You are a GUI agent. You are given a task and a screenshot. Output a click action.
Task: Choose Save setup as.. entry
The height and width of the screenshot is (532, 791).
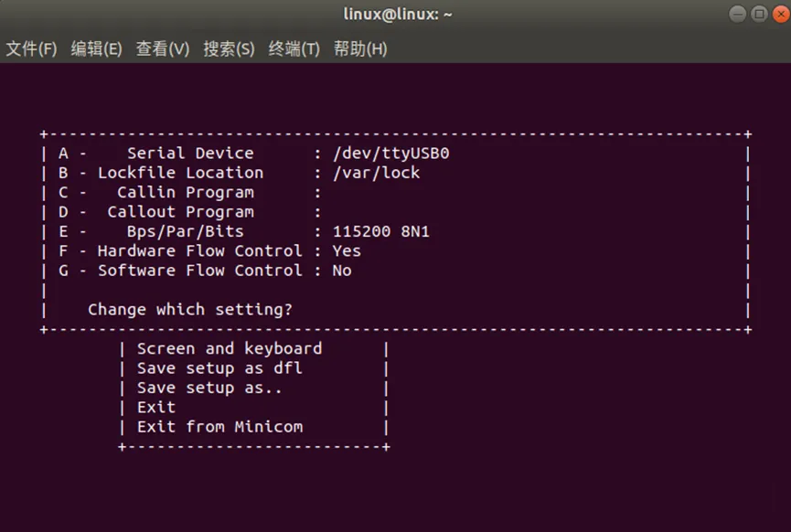[x=209, y=388]
